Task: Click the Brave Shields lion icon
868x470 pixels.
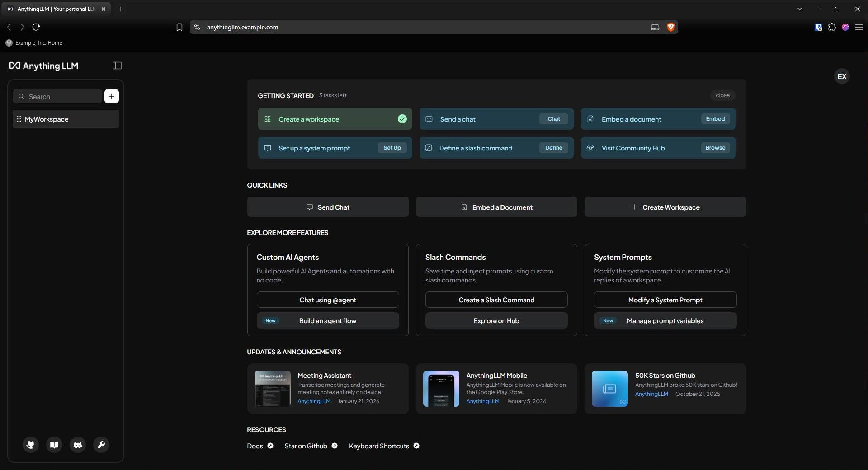Action: pos(670,27)
